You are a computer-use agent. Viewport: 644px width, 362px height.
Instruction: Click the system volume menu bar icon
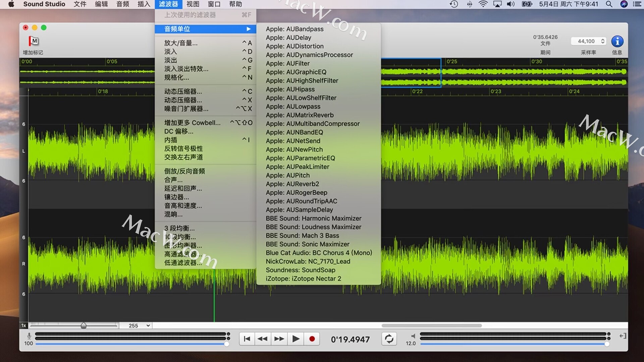tap(511, 4)
